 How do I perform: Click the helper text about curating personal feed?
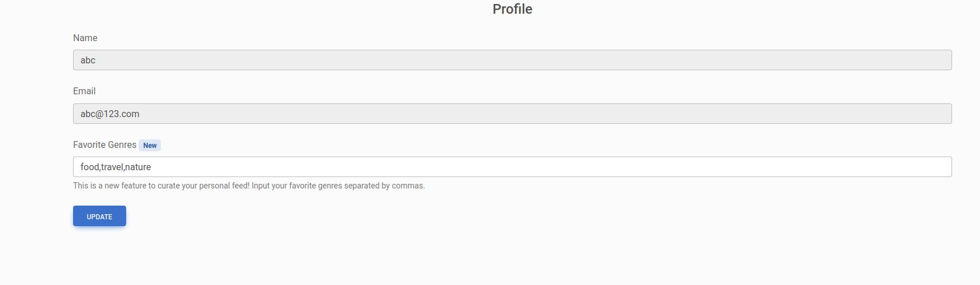pyautogui.click(x=249, y=186)
